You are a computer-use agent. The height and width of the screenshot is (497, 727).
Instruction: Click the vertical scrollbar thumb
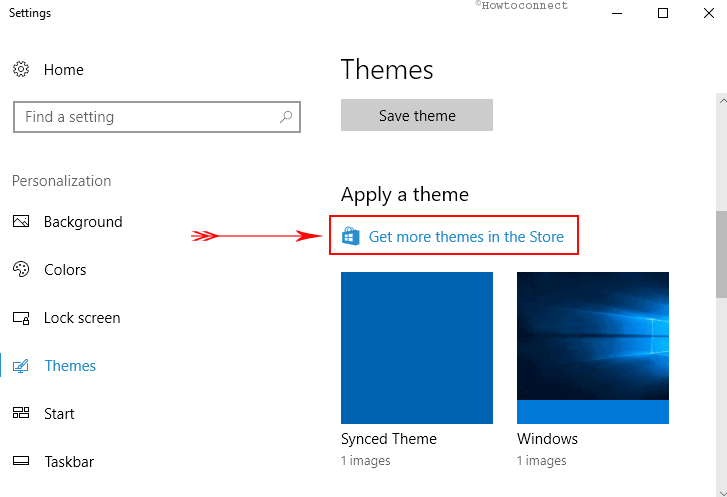(x=721, y=254)
